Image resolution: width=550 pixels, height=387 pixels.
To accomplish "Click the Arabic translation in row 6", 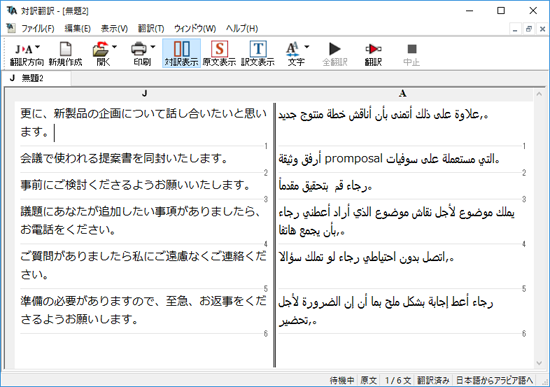I will [x=386, y=311].
